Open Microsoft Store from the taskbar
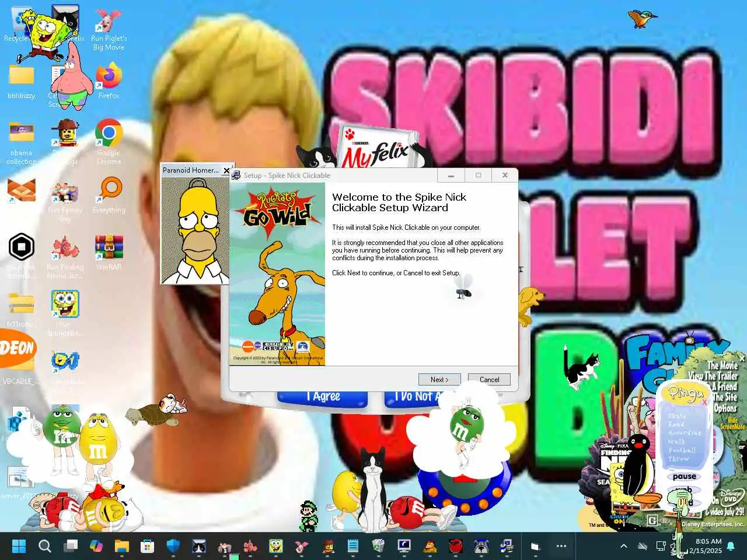 pos(148,547)
